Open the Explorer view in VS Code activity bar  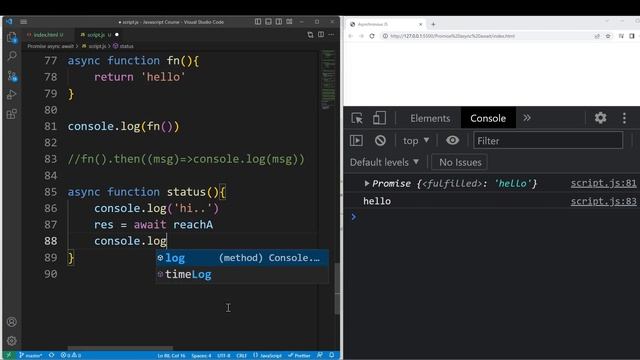tap(12, 38)
